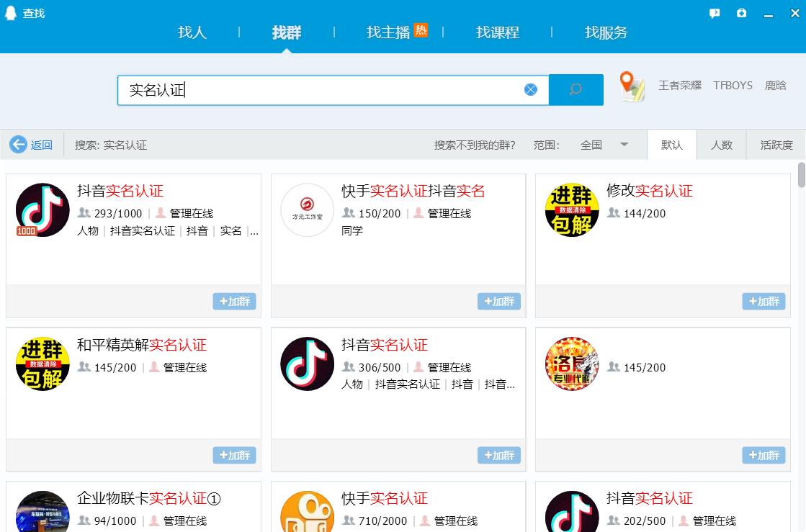This screenshot has height=532, width=806.
Task: Sort results by 活跃度
Action: pyautogui.click(x=776, y=145)
